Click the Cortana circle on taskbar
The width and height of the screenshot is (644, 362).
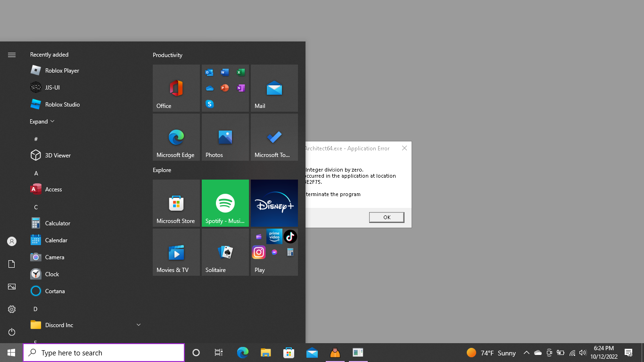click(196, 353)
